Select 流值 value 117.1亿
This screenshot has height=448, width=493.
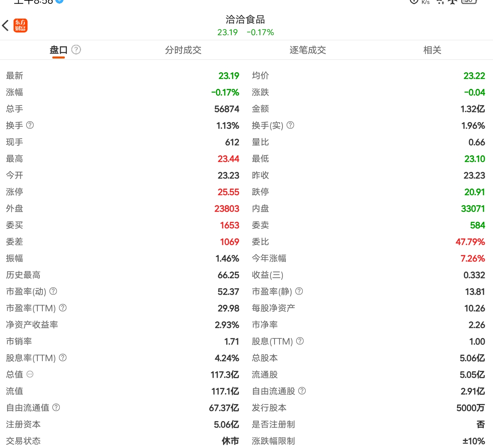225,392
